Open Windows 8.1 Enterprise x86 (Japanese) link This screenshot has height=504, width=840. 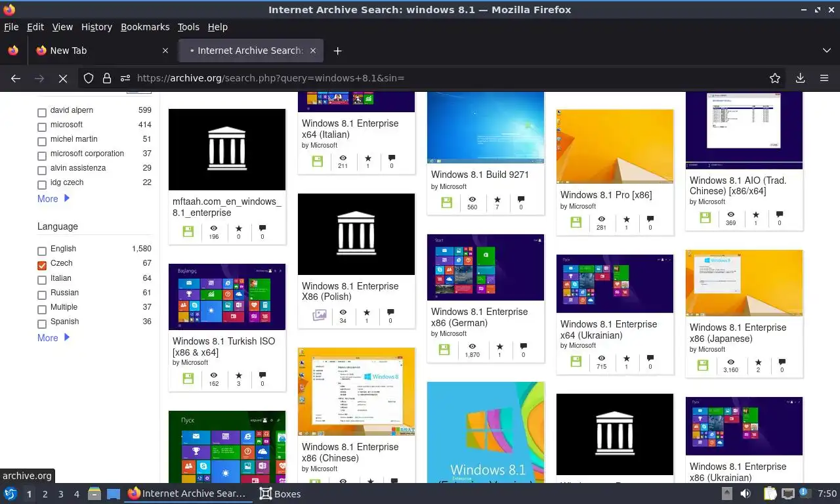tap(738, 333)
